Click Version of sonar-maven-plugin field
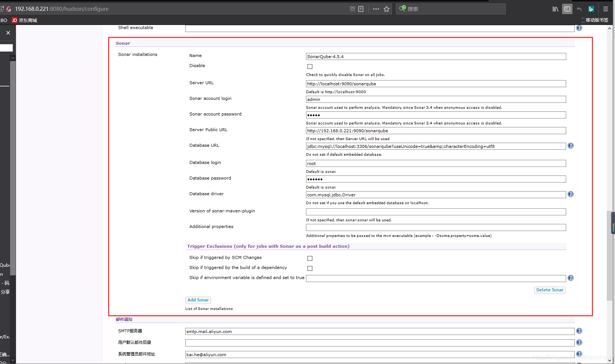The image size is (615, 364). pyautogui.click(x=436, y=212)
